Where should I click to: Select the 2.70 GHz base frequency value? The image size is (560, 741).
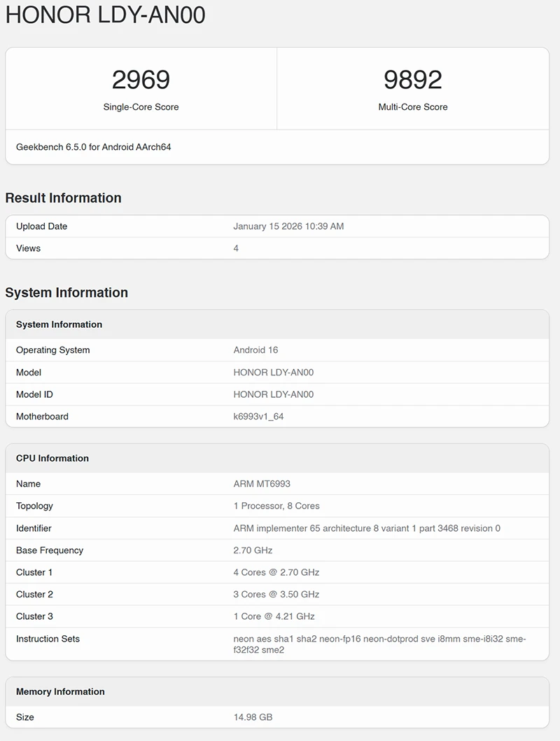(253, 550)
